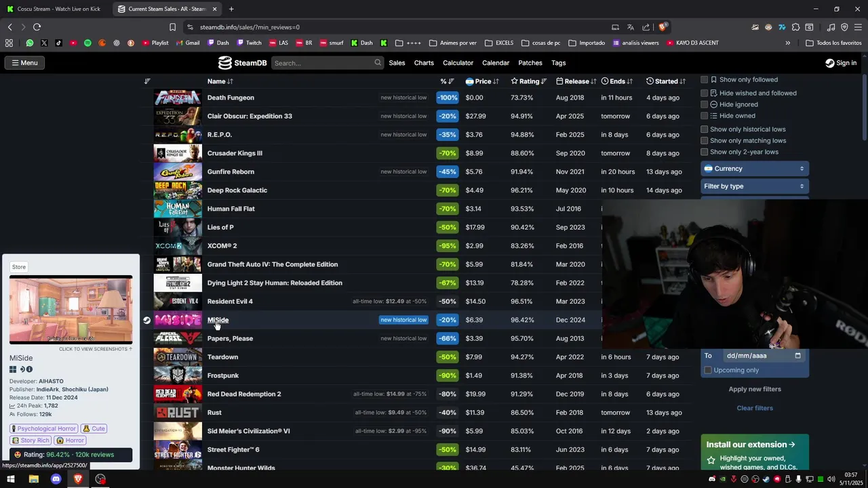Image resolution: width=868 pixels, height=488 pixels.
Task: Enable 'Show only historical lows'
Action: 704,129
